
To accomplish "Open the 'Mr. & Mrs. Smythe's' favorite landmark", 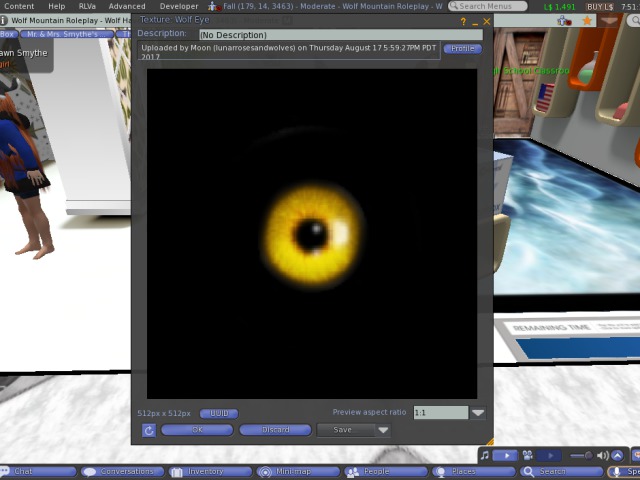I will pos(67,34).
